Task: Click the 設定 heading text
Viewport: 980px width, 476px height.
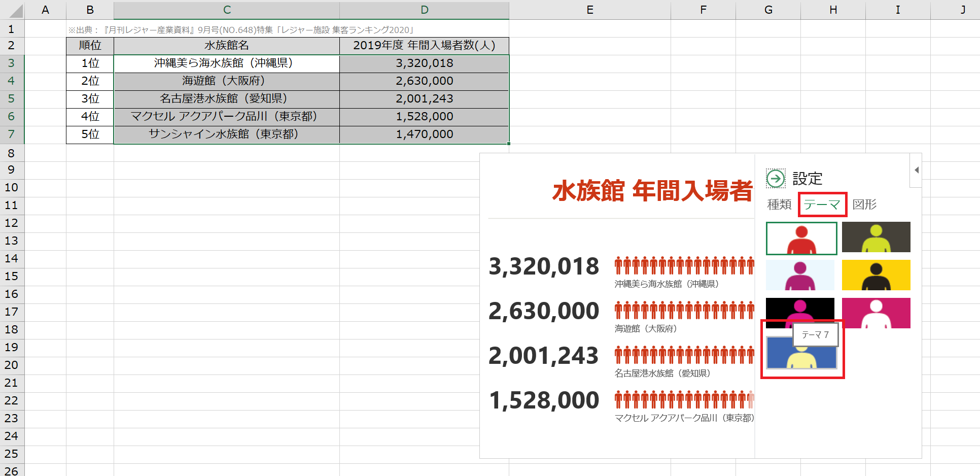Action: click(807, 179)
